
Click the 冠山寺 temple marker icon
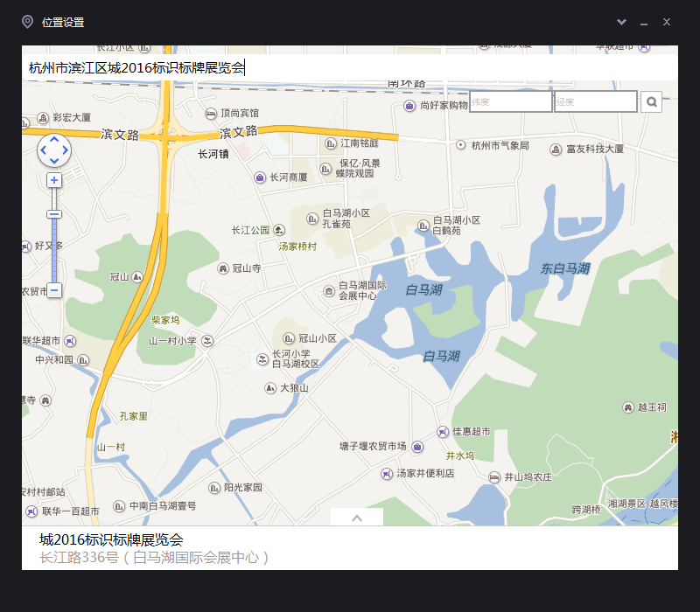(x=223, y=268)
